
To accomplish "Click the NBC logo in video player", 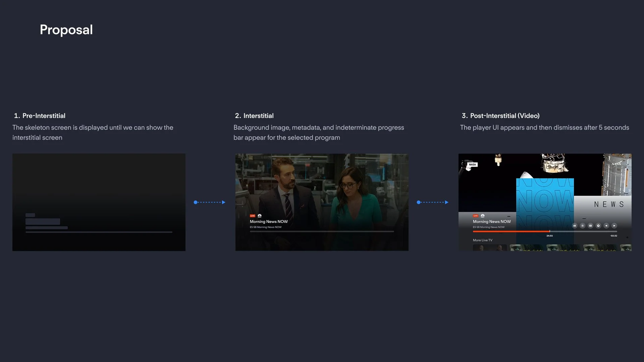I will (x=483, y=216).
